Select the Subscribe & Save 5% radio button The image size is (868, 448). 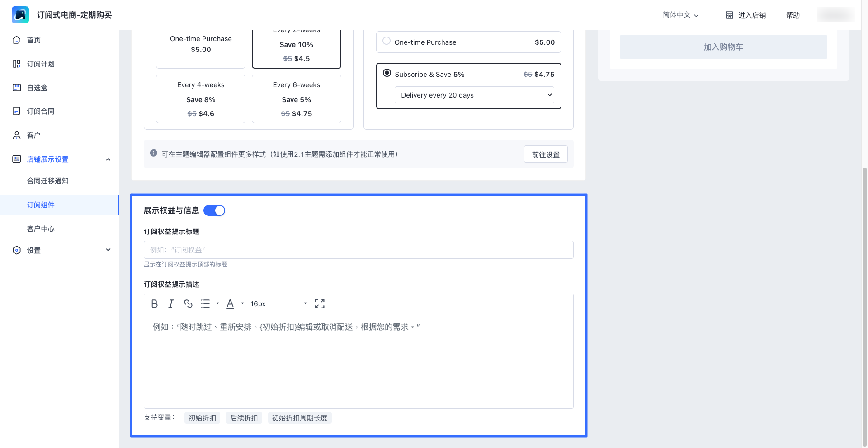pos(387,73)
